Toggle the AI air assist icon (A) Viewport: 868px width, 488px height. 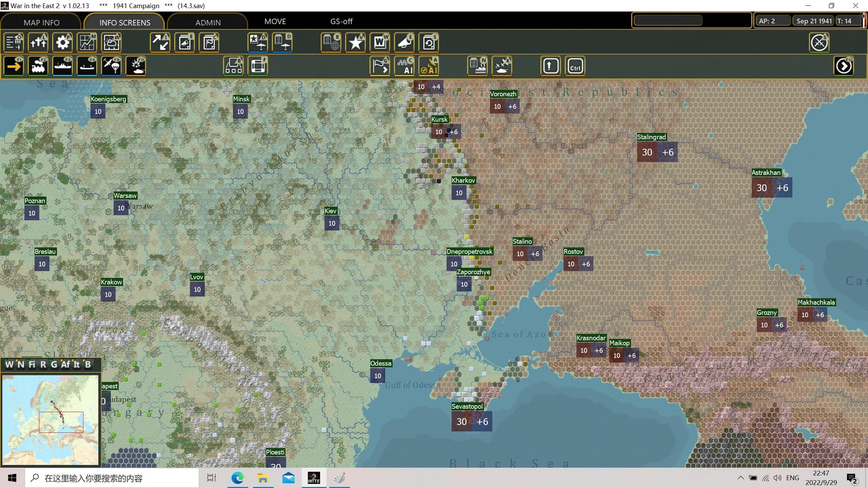[429, 66]
